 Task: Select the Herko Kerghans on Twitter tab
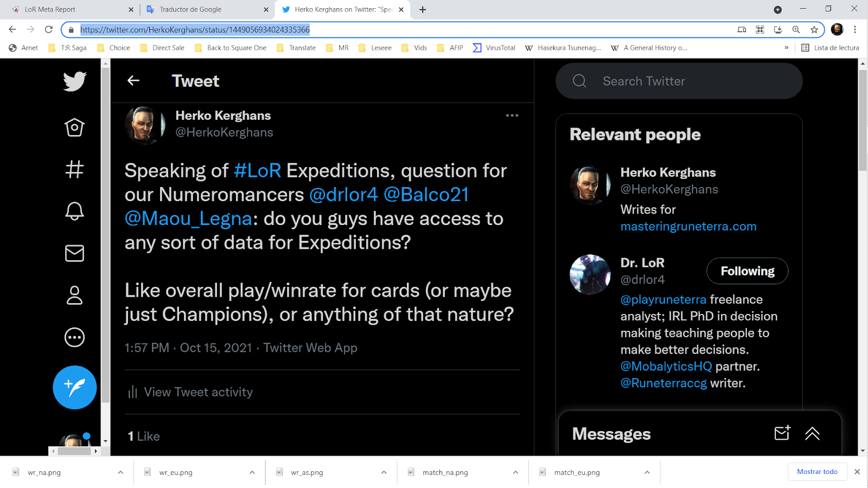pos(343,9)
